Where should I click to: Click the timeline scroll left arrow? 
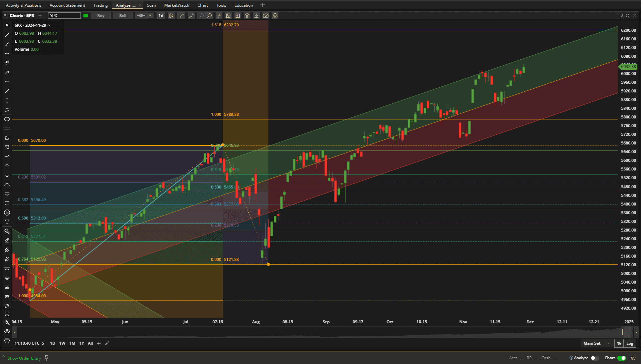(x=15, y=332)
